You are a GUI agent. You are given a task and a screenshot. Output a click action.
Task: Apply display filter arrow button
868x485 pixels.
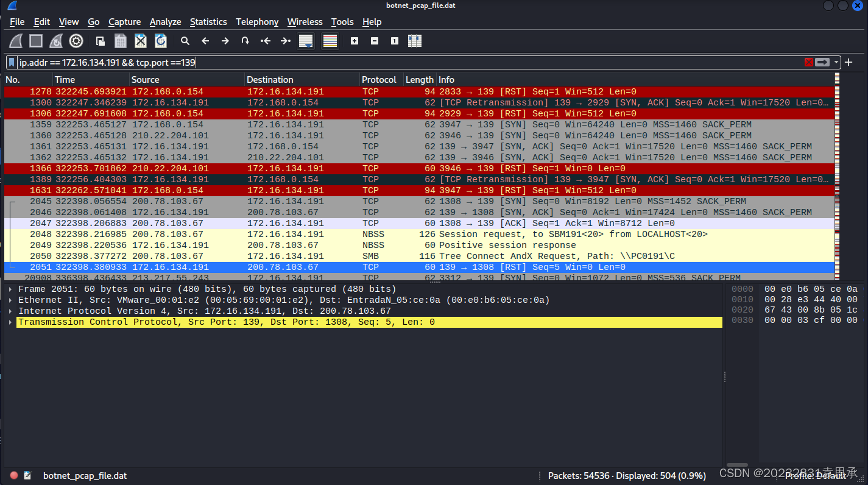coord(823,62)
